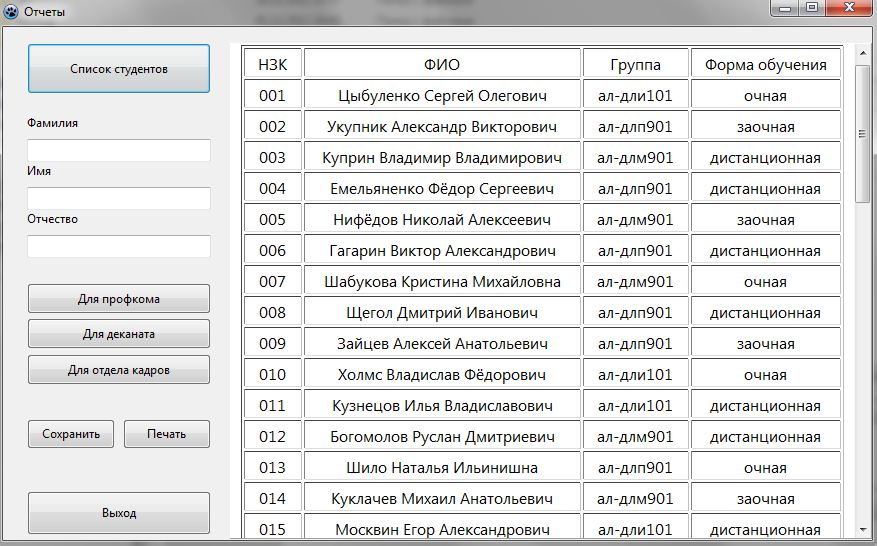
Task: Select Емельяненко Фёдор Сергеевич cell
Action: (442, 189)
